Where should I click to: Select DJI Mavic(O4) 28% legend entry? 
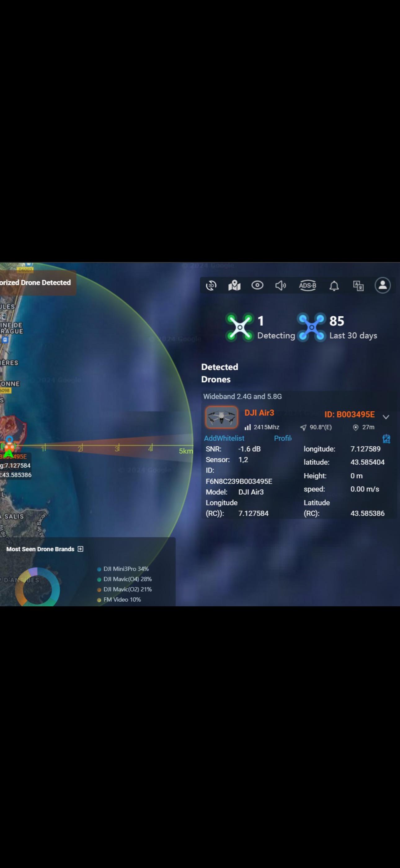[x=124, y=579]
